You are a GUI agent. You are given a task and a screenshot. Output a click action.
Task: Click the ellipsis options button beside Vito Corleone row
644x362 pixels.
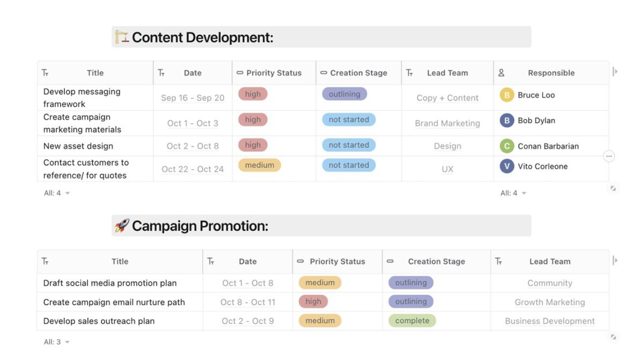coord(609,156)
